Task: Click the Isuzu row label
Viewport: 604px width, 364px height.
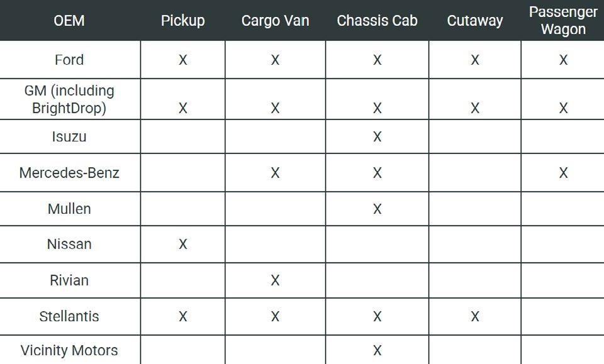Action: (69, 136)
